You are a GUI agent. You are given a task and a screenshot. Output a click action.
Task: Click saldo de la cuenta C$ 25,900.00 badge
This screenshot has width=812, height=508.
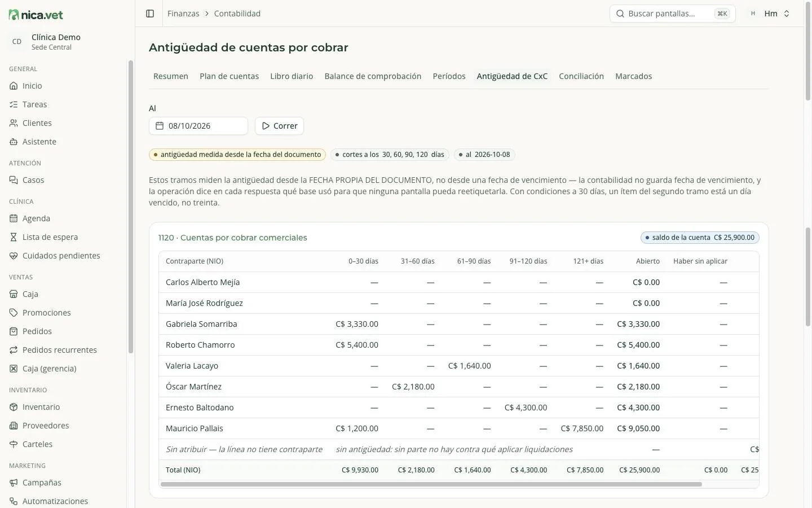tap(700, 238)
